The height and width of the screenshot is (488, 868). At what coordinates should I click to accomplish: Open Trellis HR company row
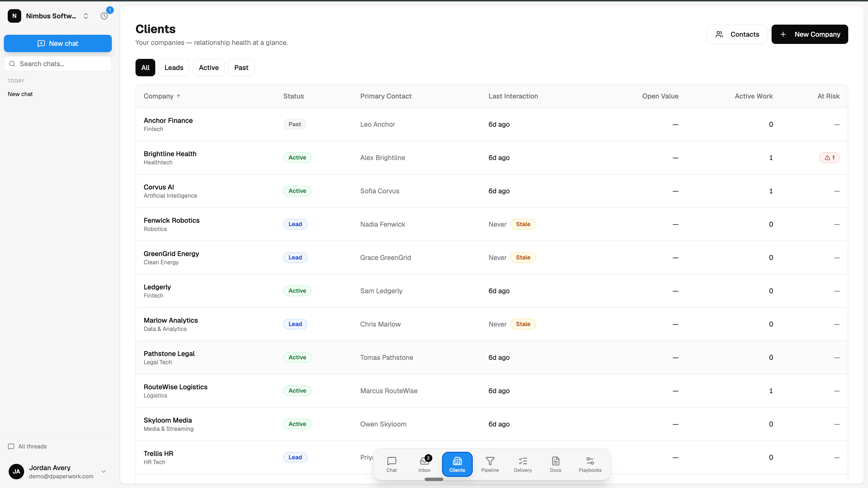pyautogui.click(x=492, y=457)
